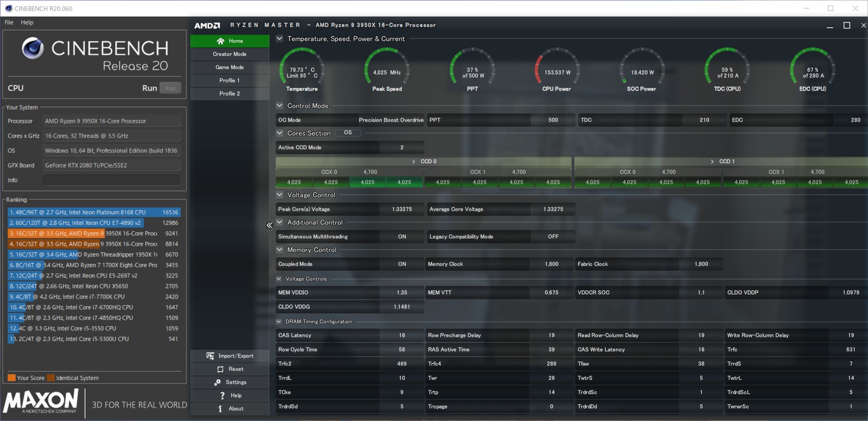The image size is (868, 421).
Task: Collapse the Voltage Control section
Action: click(x=279, y=195)
